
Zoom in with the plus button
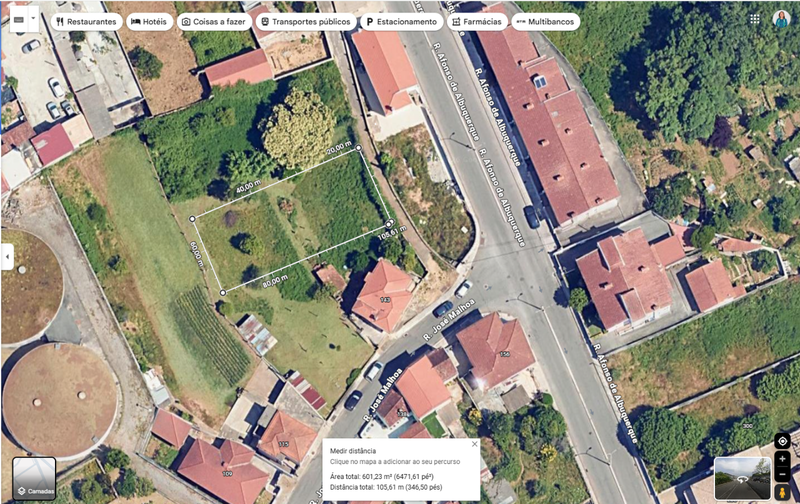(782, 459)
